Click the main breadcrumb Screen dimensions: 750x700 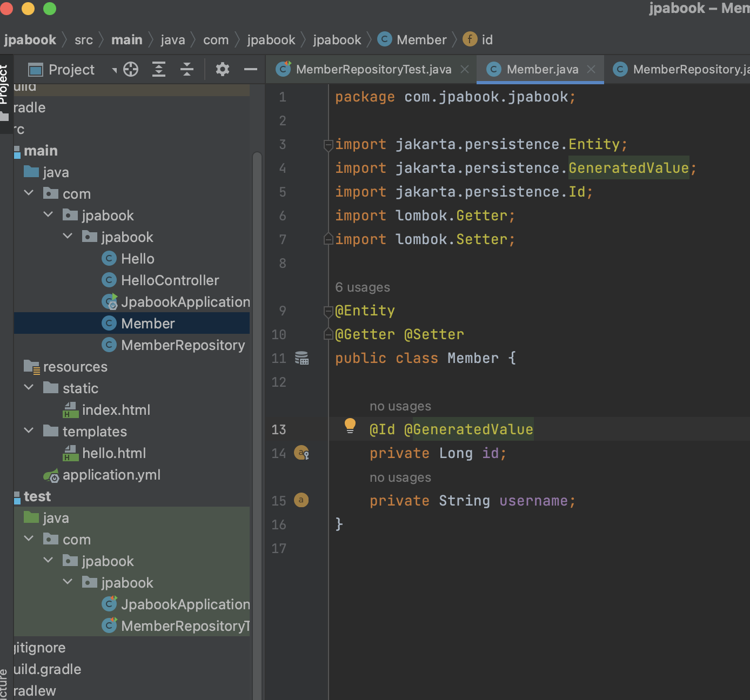tap(127, 40)
